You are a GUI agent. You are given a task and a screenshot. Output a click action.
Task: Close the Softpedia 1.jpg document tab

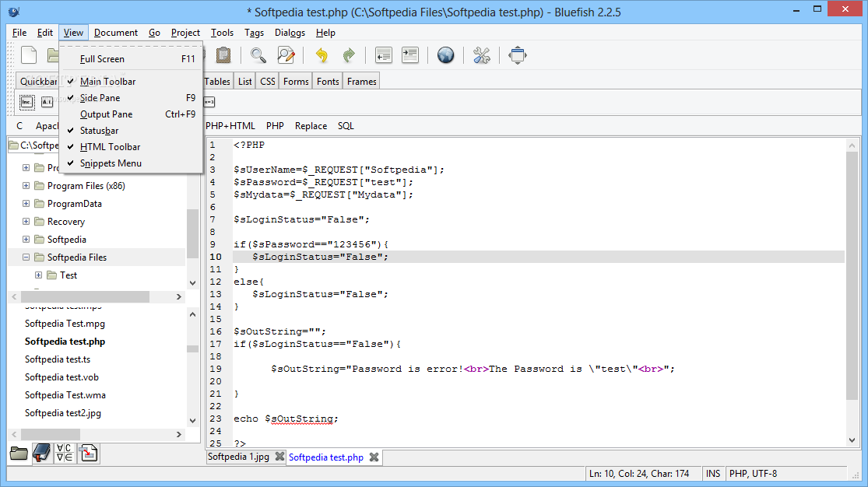[x=279, y=457]
